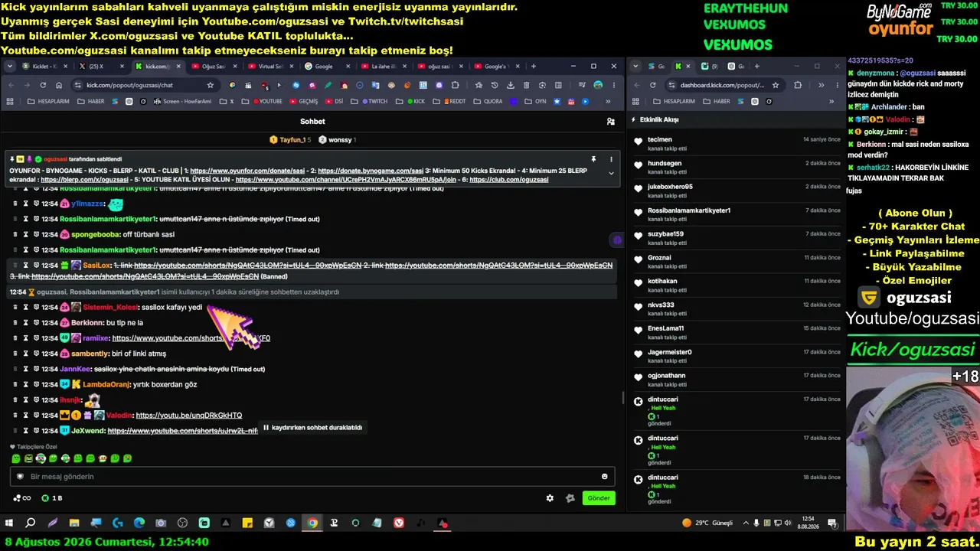The image size is (980, 551).
Task: Open the donate.bynogame.com/sasi link
Action: coord(371,171)
